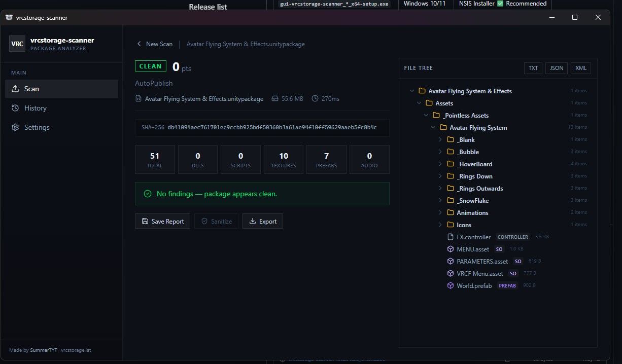Collapse the Assets folder chevron
Viewport: 622px width, 364px height.
click(419, 103)
